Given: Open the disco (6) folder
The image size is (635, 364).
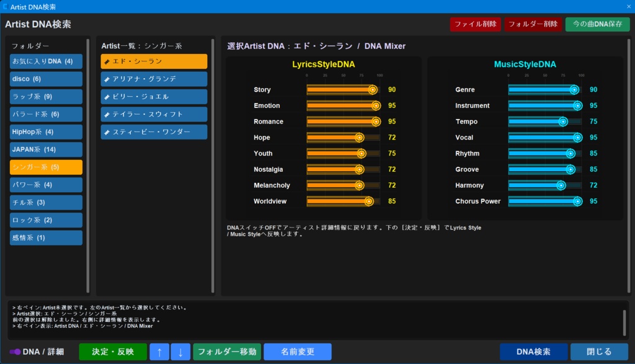Looking at the screenshot, I should (46, 79).
